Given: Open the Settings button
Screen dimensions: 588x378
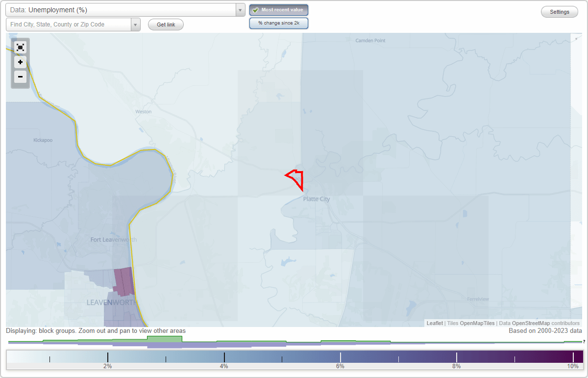Looking at the screenshot, I should (x=560, y=12).
